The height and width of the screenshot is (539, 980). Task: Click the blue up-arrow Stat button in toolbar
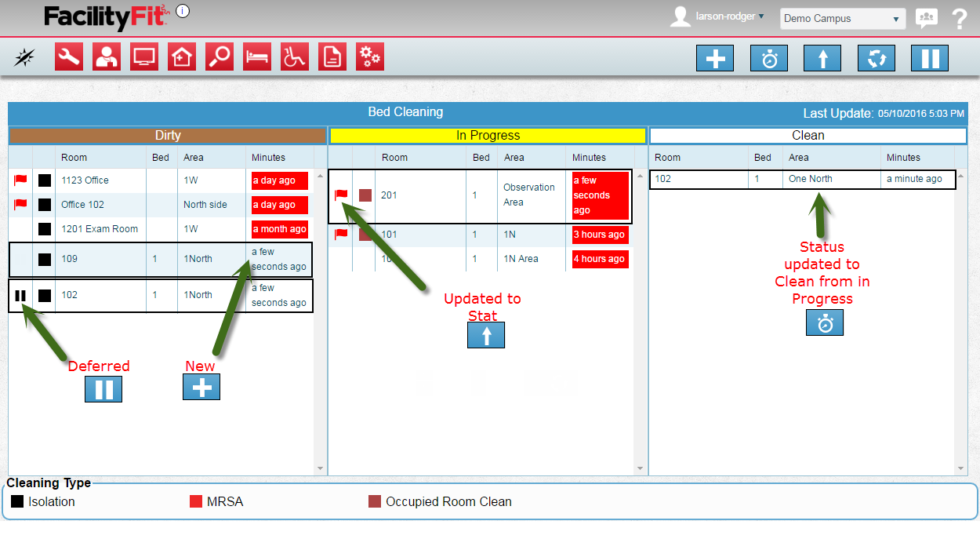822,59
